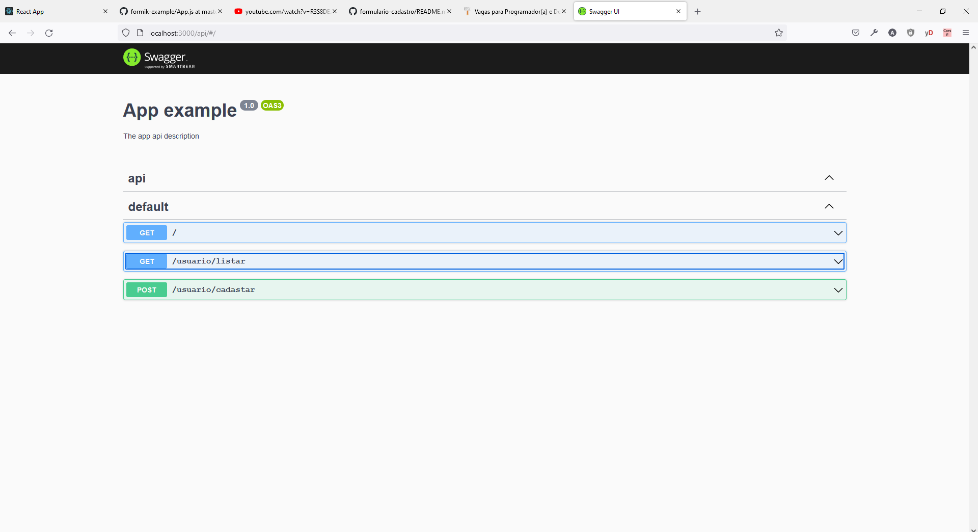This screenshot has height=532, width=980.
Task: Open the CORS Everywhere extension
Action: pyautogui.click(x=947, y=33)
